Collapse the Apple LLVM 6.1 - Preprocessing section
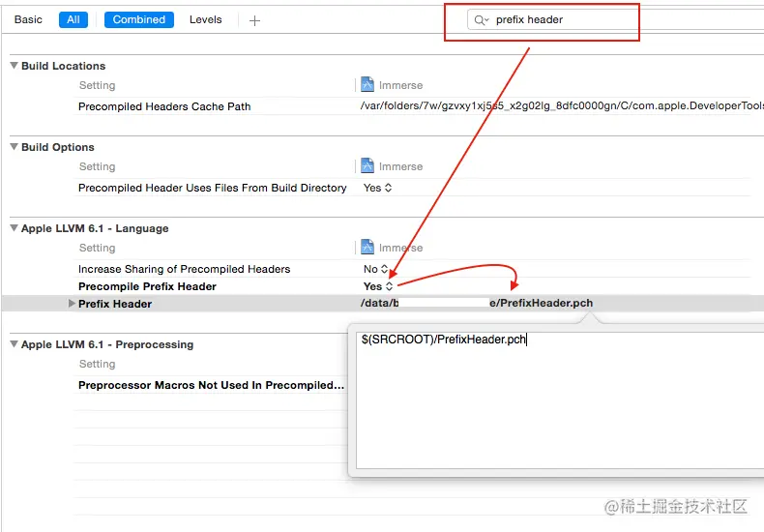 [x=15, y=344]
